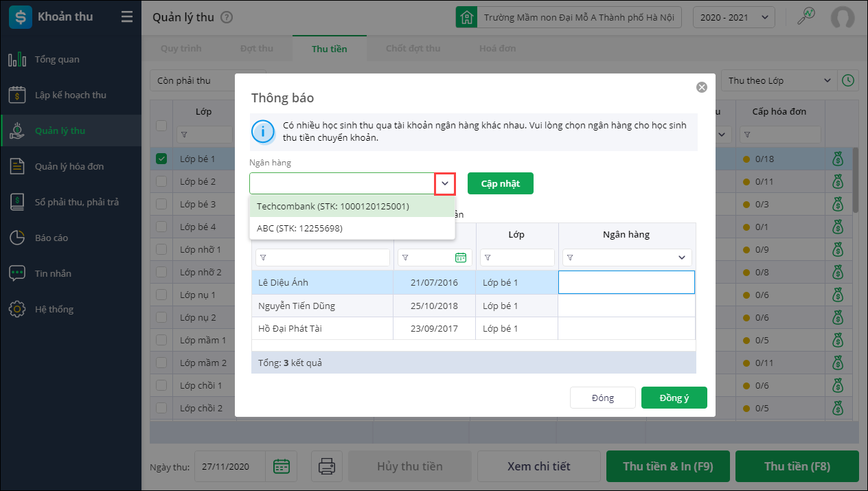
Task: Expand the Thu theo Lớp dropdown
Action: click(779, 80)
